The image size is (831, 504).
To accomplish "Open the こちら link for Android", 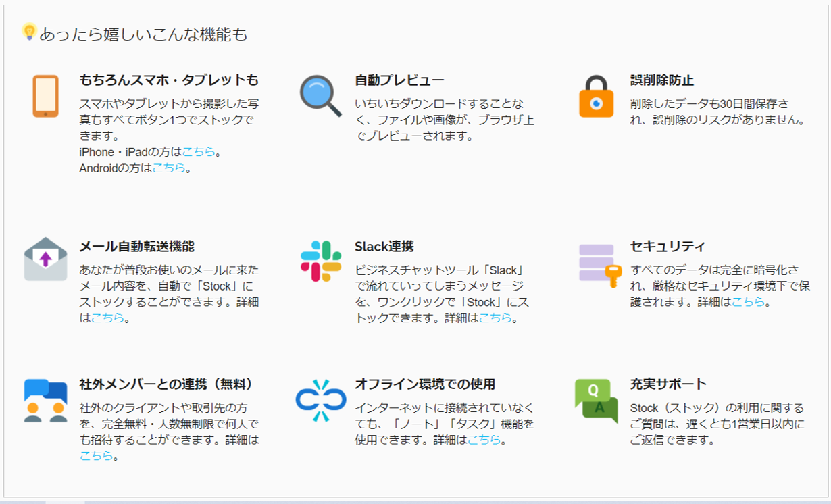I will pyautogui.click(x=169, y=168).
